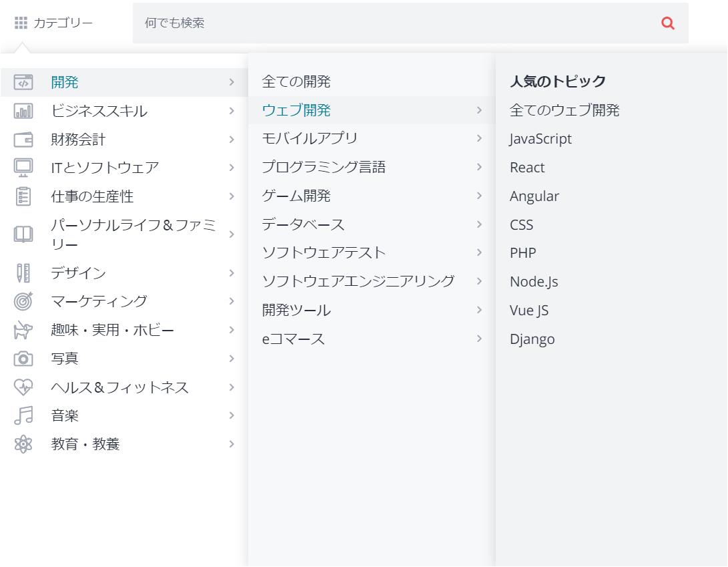Select ヘルス&フィットネス category
This screenshot has width=728, height=567.
pos(120,387)
